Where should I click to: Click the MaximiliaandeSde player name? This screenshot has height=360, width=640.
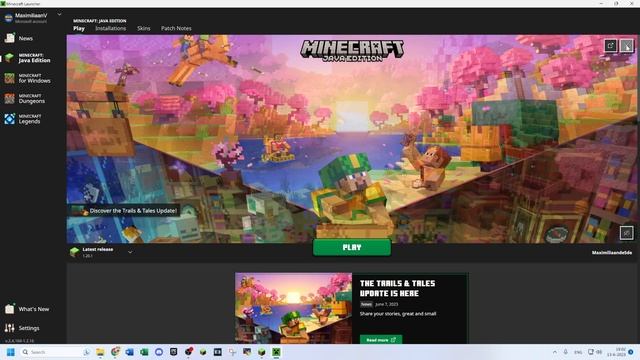(611, 253)
